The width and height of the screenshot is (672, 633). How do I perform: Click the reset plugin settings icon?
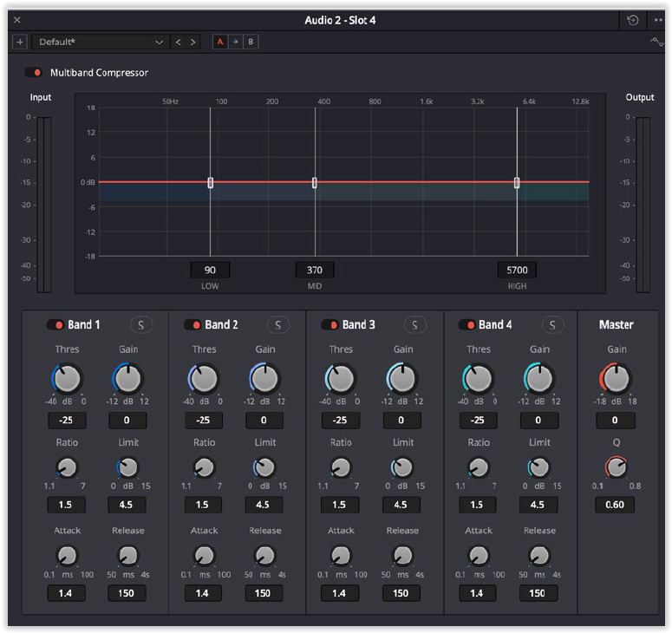click(633, 20)
